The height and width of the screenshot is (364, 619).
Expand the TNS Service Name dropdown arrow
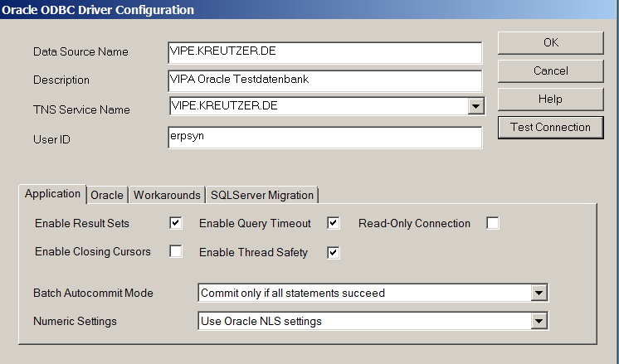point(475,106)
